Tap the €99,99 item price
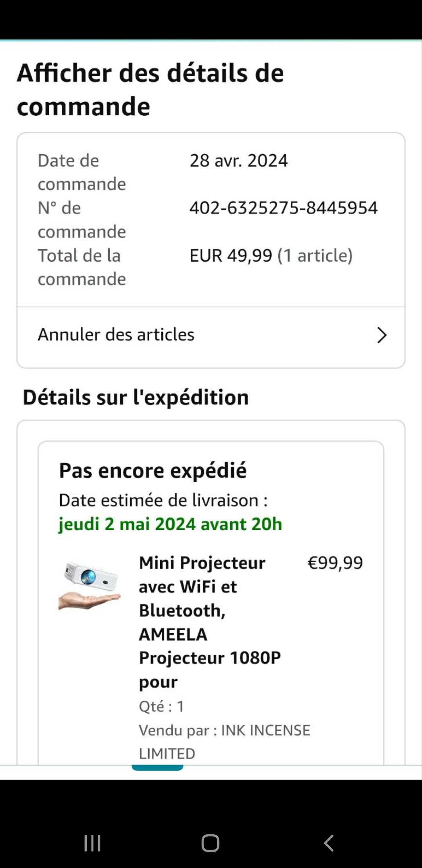This screenshot has height=868, width=422. [x=335, y=563]
